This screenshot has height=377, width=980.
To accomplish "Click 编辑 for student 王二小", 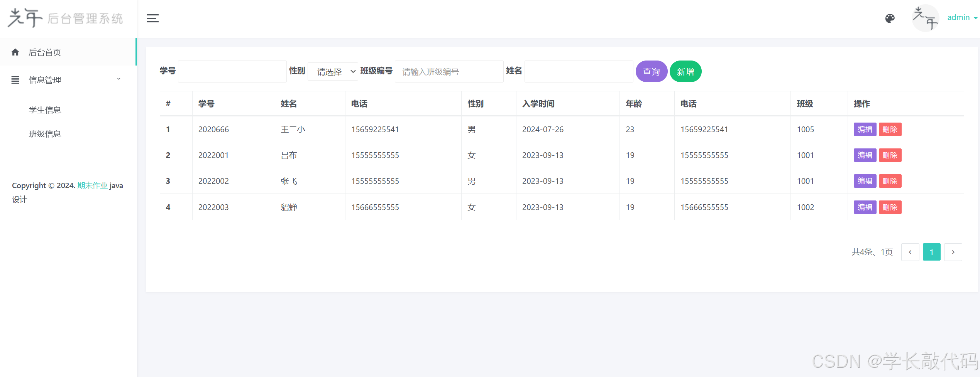I will tap(865, 129).
